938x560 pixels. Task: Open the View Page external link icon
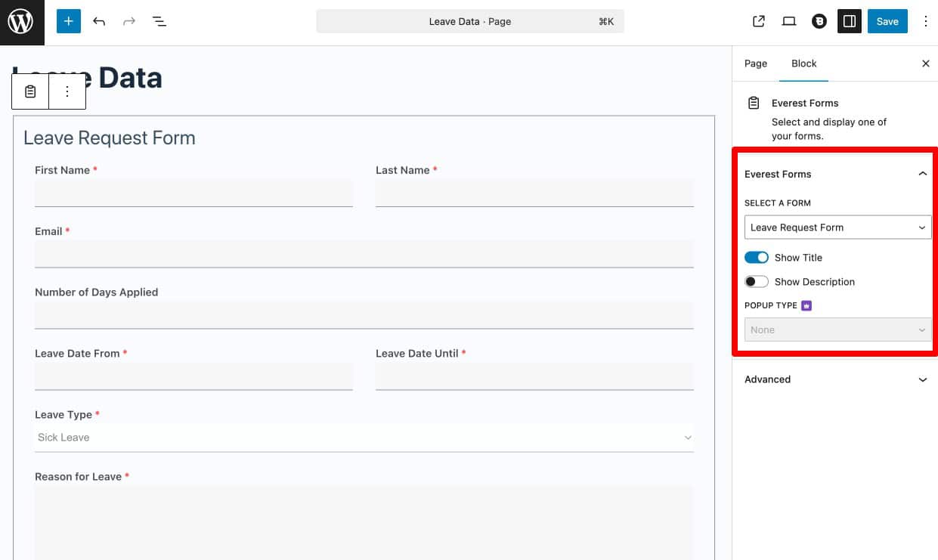tap(759, 21)
